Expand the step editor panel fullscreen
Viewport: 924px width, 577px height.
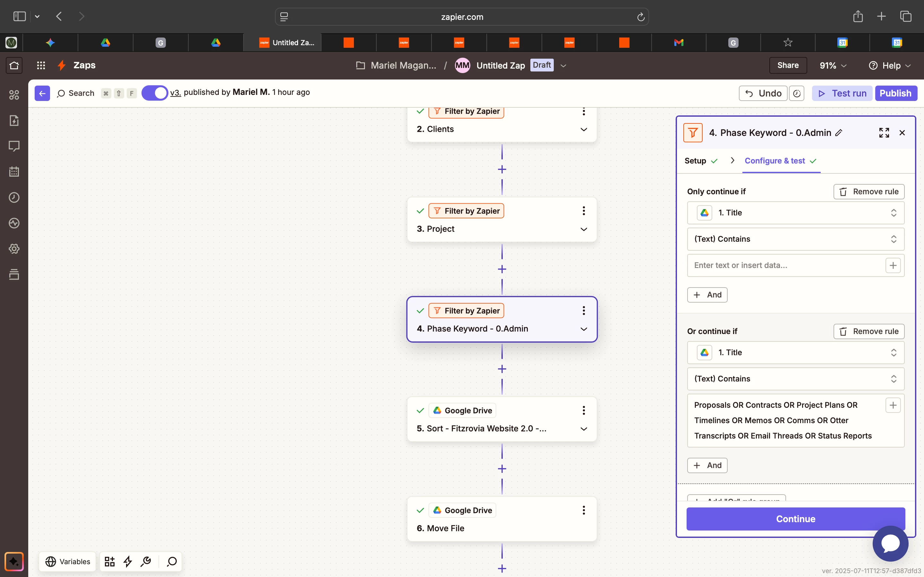click(884, 133)
